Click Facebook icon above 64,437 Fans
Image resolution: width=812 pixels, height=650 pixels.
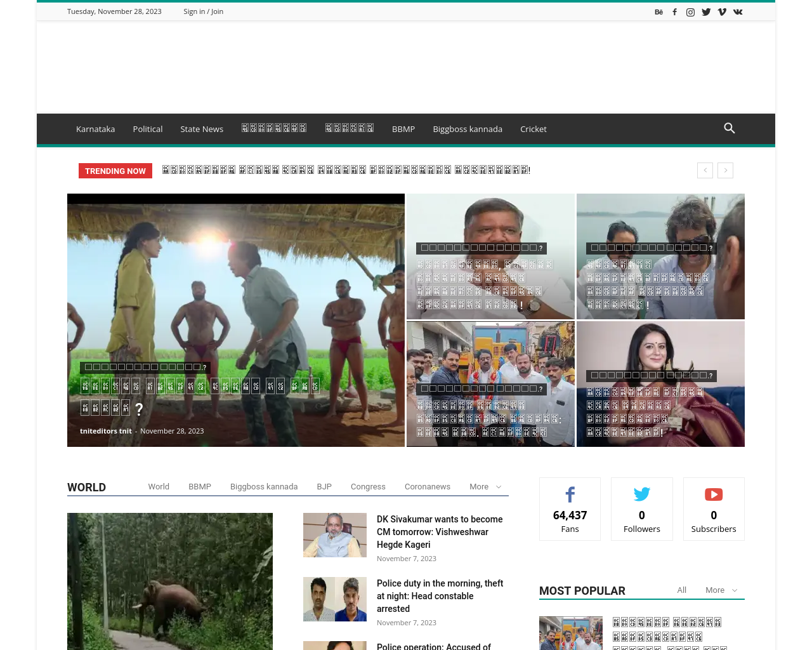570,494
